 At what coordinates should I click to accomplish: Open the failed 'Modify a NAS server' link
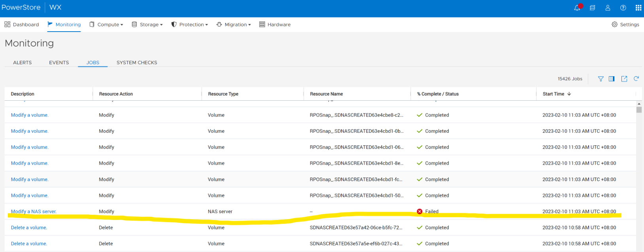coord(34,211)
